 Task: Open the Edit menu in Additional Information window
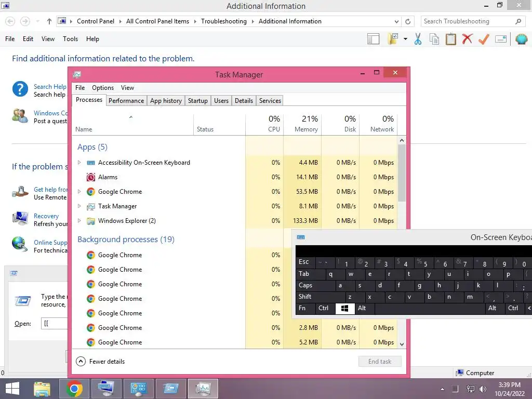[x=28, y=38]
